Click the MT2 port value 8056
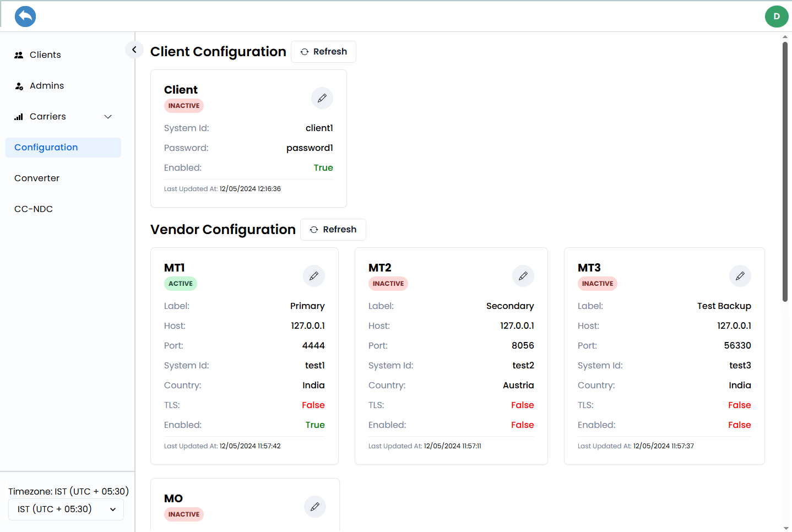The height and width of the screenshot is (532, 792). click(523, 346)
